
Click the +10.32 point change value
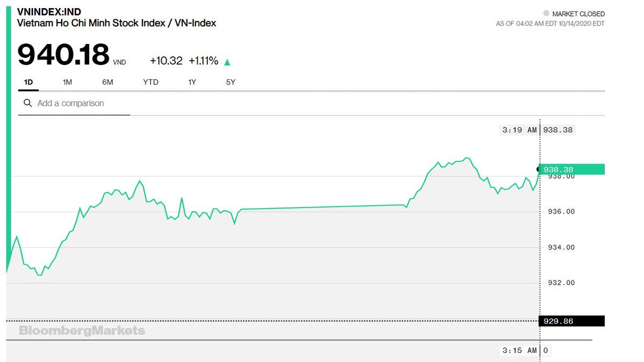click(166, 61)
